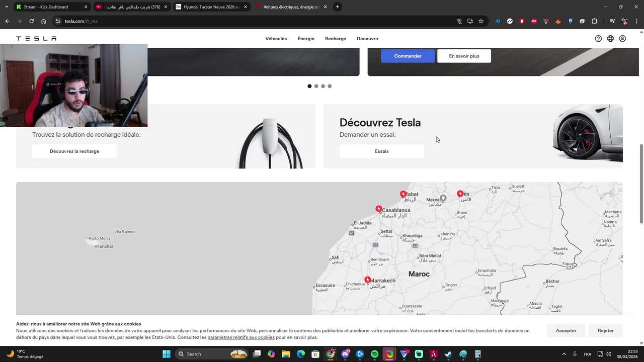Go back to previous page
This screenshot has height=362, width=644.
(x=7, y=21)
